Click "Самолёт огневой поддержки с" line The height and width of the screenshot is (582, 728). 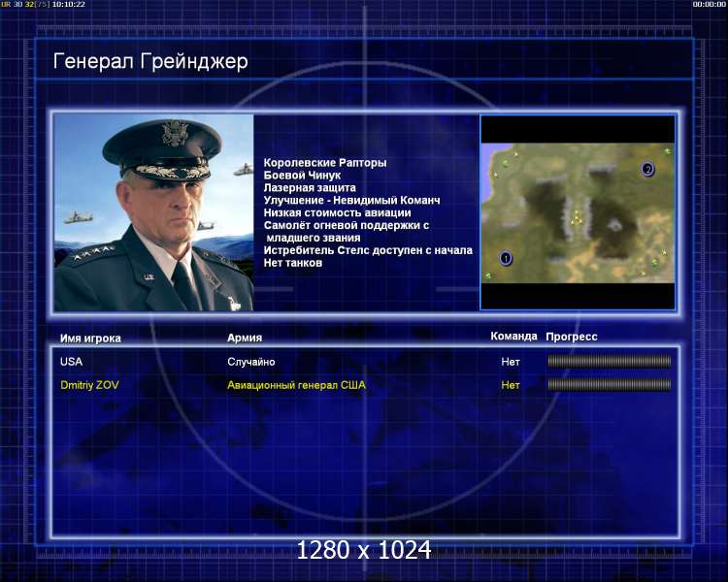(347, 226)
